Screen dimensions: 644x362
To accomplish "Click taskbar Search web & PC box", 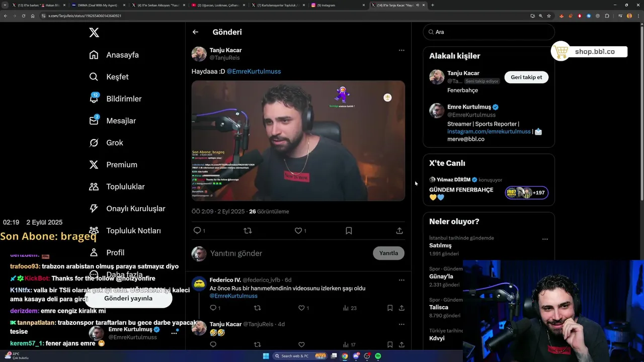I will coord(300,356).
